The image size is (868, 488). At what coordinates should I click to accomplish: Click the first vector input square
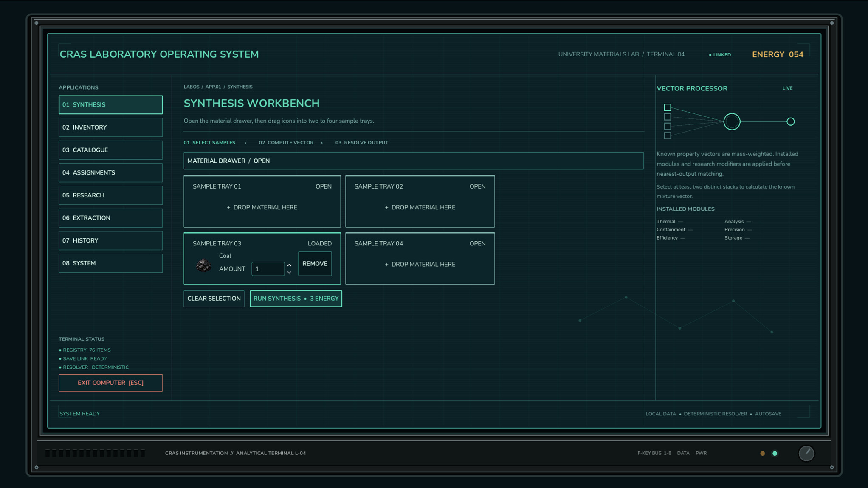(x=667, y=107)
